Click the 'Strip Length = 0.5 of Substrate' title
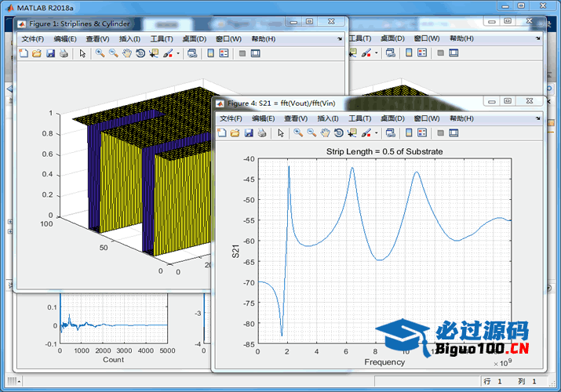The height and width of the screenshot is (392, 561). 384,151
